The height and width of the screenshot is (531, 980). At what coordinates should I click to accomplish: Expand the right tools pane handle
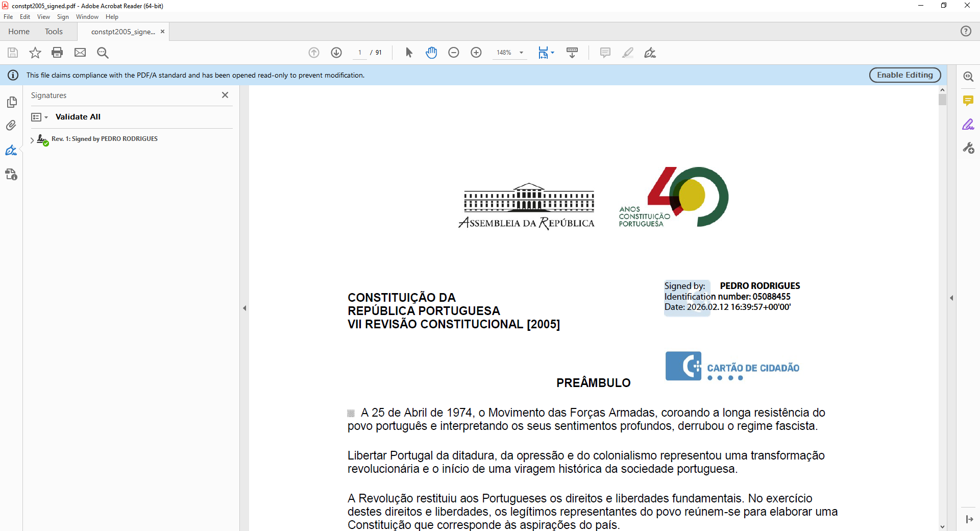951,298
